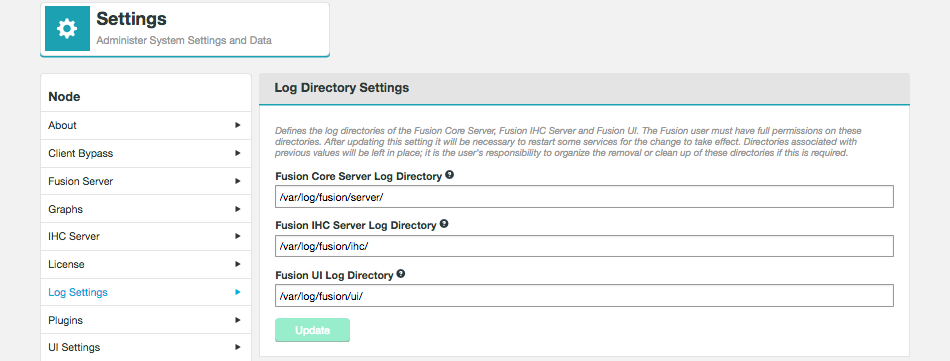
Task: Open help for Fusion Core Server Log Directory
Action: click(450, 175)
